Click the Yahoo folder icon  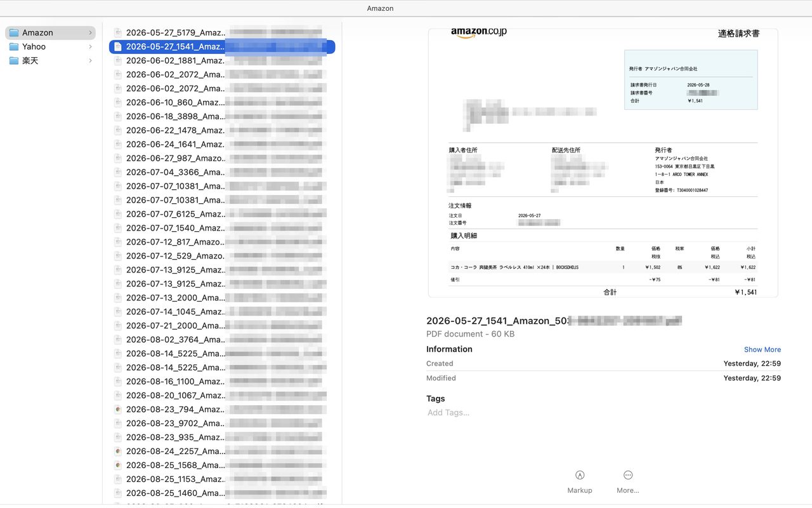coord(14,46)
